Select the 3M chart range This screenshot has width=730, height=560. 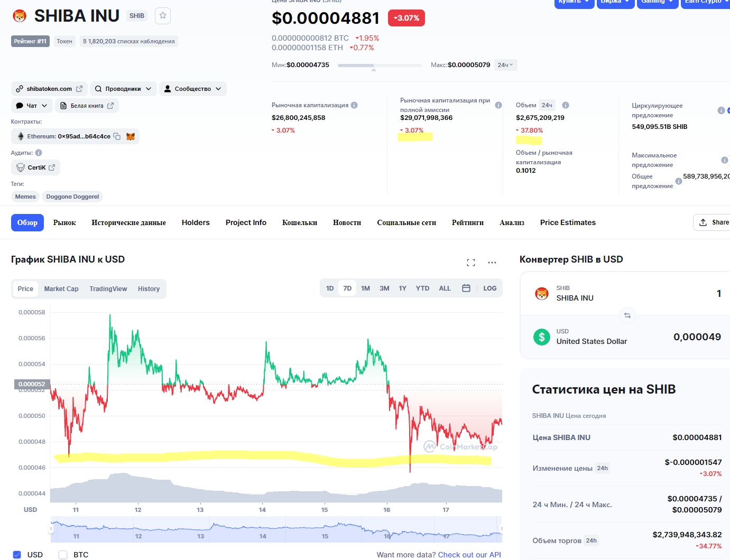pyautogui.click(x=384, y=288)
